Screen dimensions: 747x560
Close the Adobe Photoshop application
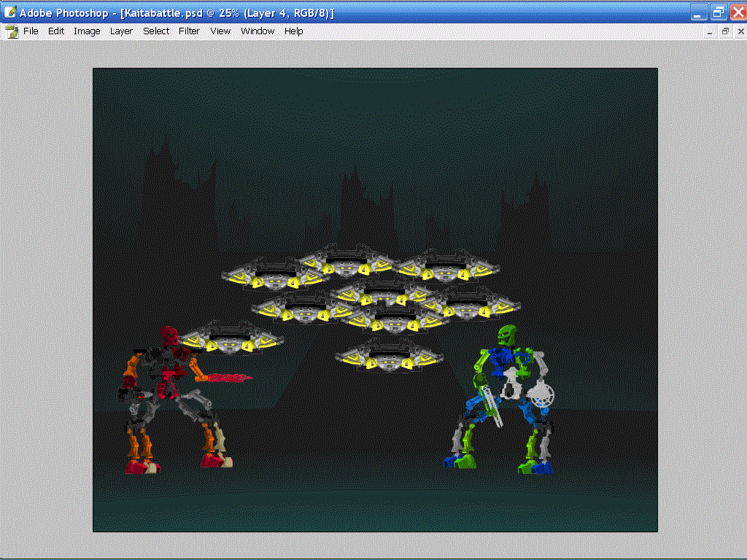click(x=738, y=12)
